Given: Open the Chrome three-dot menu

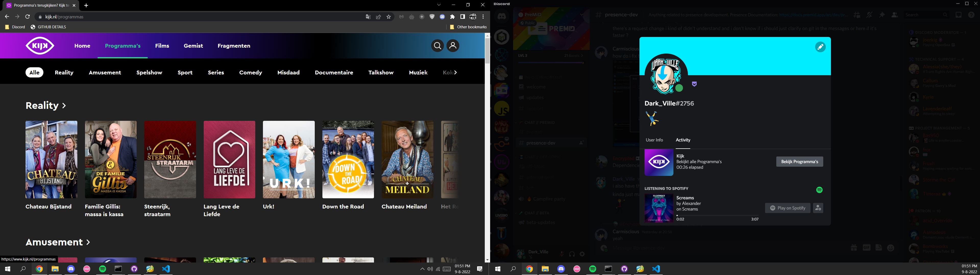Looking at the screenshot, I should tap(483, 17).
